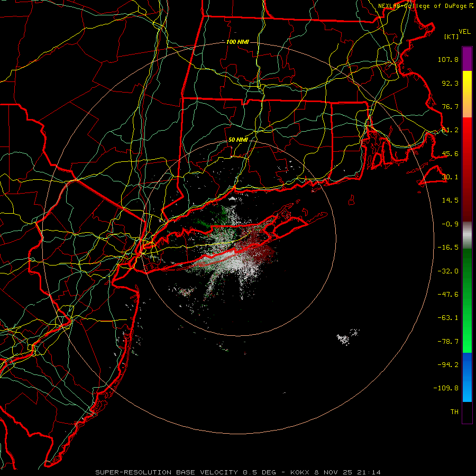Select the 30.1 legend value
The height and width of the screenshot is (476, 476).
click(450, 177)
